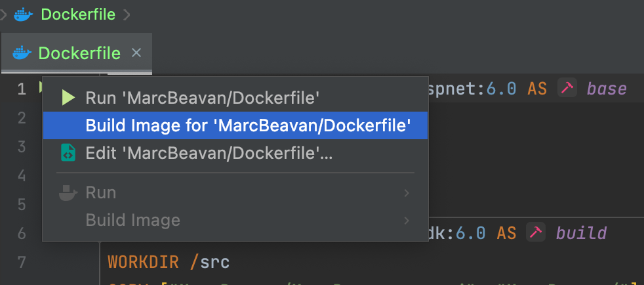
Task: Click the file icon beside Edit 'MarcBeavan/Dockerfile'
Action: click(x=68, y=153)
